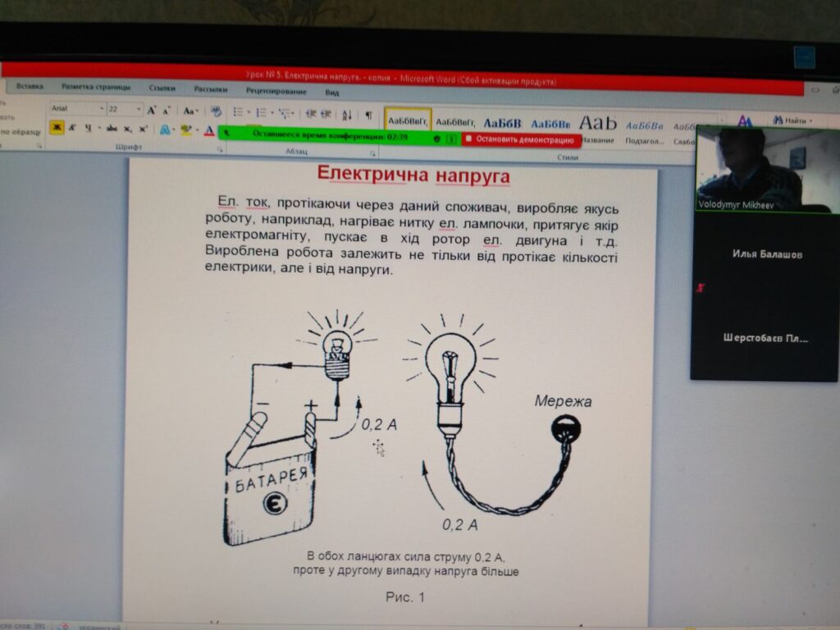The height and width of the screenshot is (630, 840).
Task: Click the Zoom security shield icon
Action: (436, 139)
